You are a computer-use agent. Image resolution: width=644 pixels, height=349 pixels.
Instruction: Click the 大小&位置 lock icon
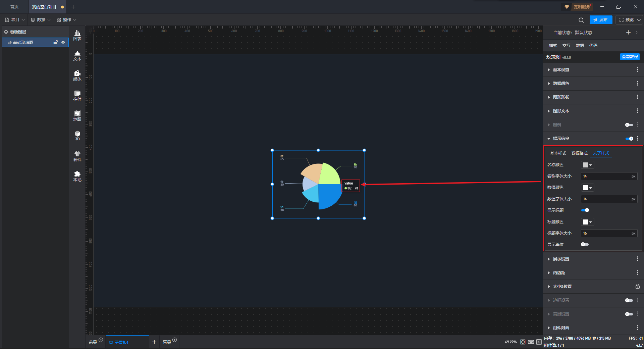click(637, 286)
